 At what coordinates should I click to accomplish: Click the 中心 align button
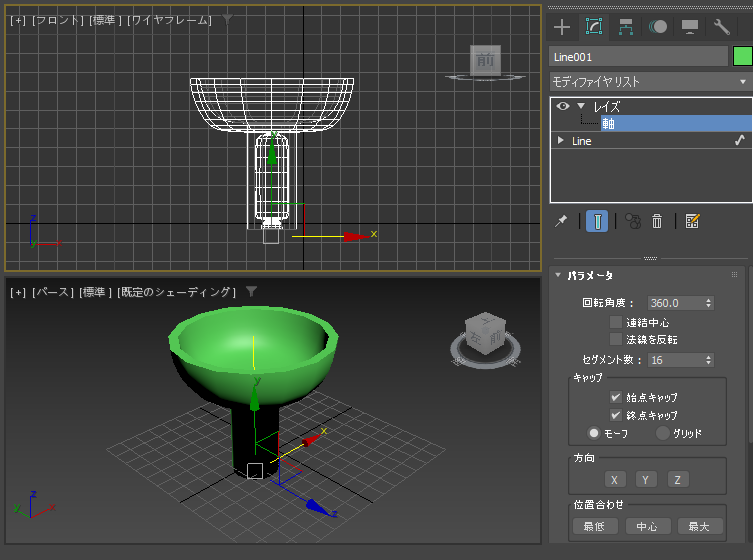[647, 526]
